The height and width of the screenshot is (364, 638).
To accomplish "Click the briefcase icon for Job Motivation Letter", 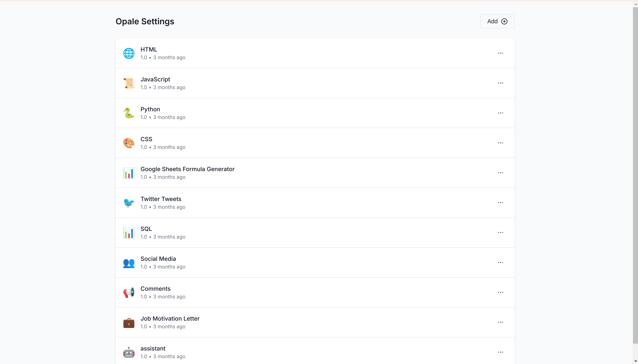I will [x=129, y=322].
